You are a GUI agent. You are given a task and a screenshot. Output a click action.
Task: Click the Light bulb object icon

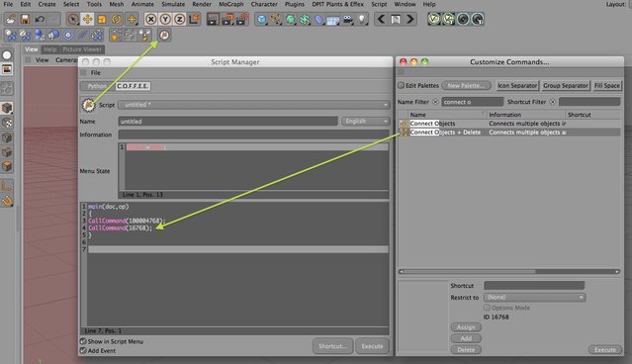[x=362, y=19]
